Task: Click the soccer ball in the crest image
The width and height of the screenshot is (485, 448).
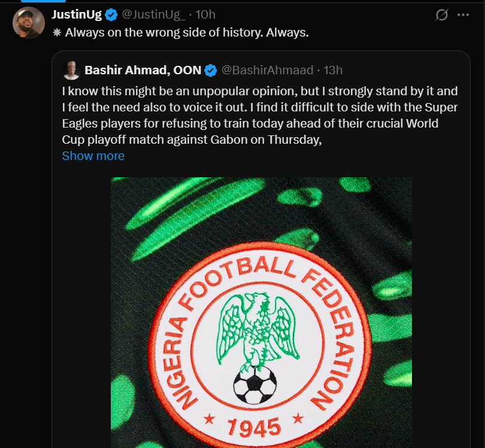Action: coord(254,385)
